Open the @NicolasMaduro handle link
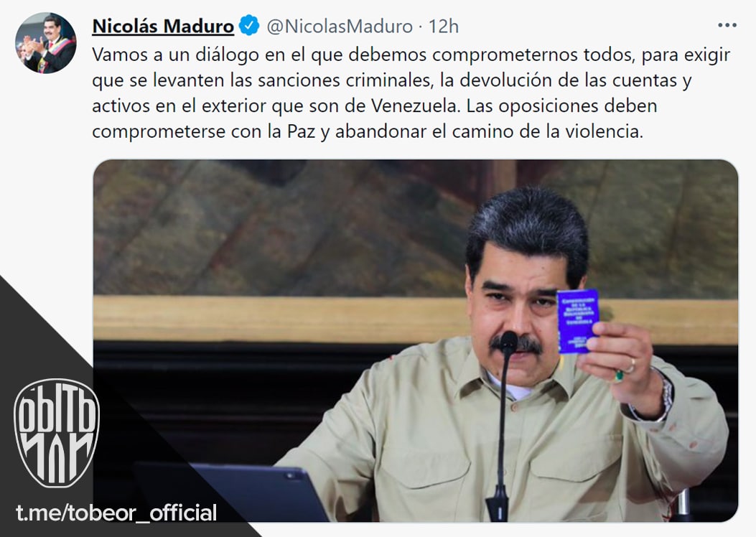This screenshot has height=537, width=756. [340, 26]
